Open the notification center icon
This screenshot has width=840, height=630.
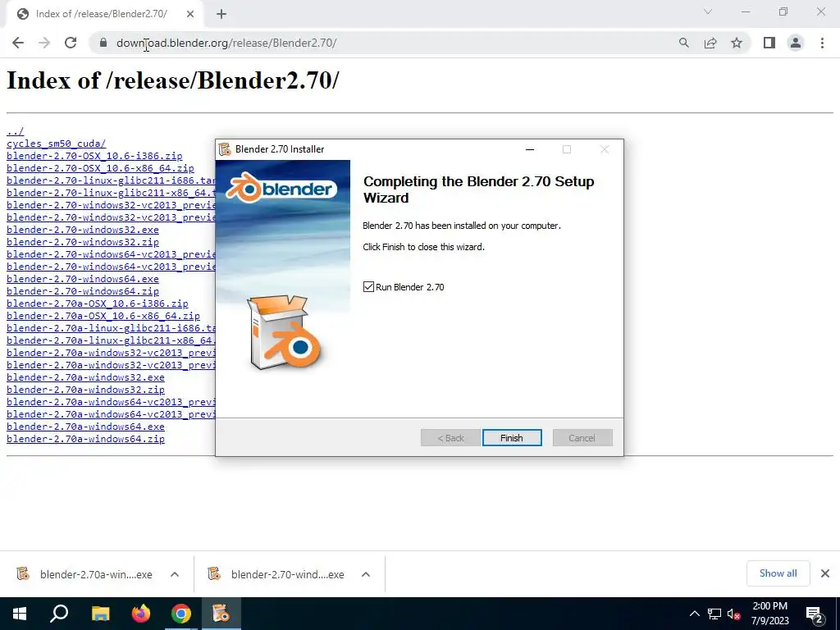point(815,614)
